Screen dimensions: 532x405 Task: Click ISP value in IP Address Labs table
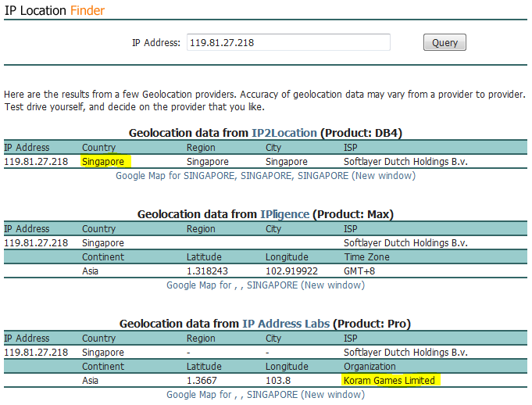tap(405, 353)
